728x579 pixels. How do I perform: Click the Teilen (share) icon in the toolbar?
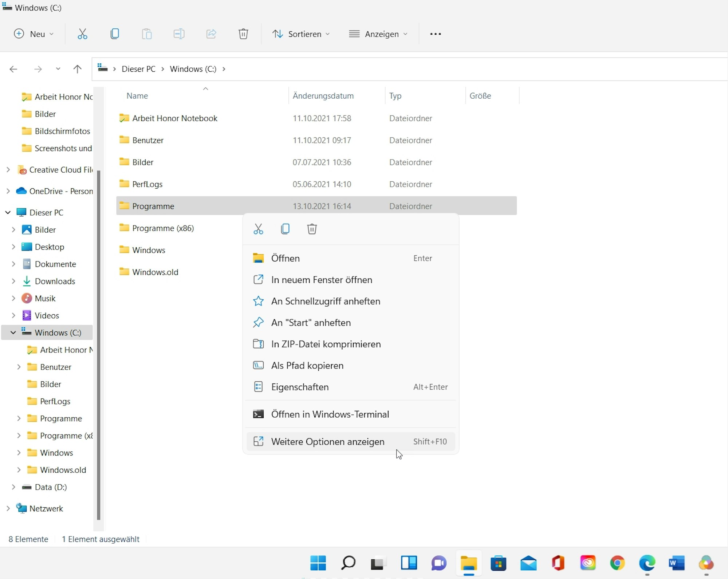coord(211,34)
